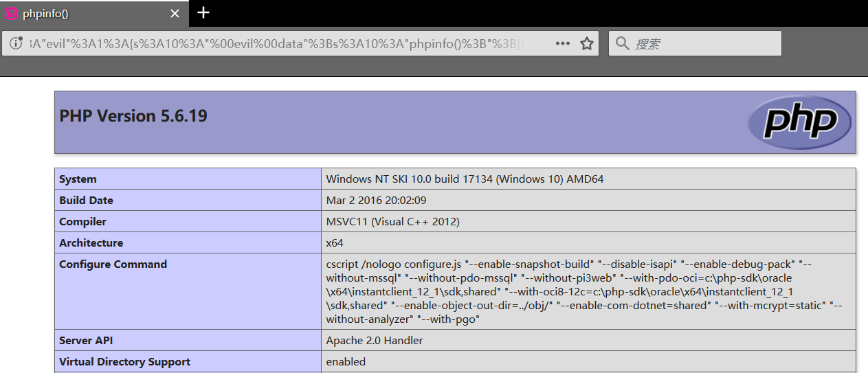Click the magnifier icon in search box
The image size is (868, 373).
(623, 43)
